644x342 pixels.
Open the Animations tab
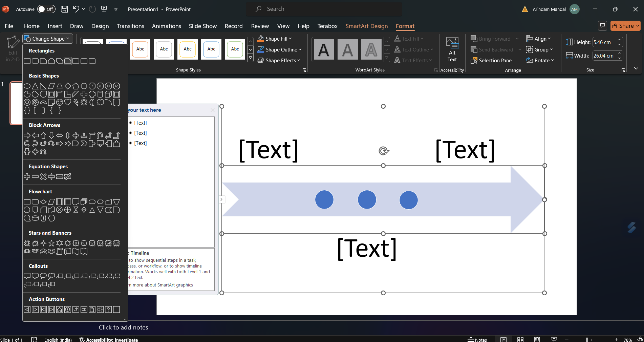[x=166, y=26]
